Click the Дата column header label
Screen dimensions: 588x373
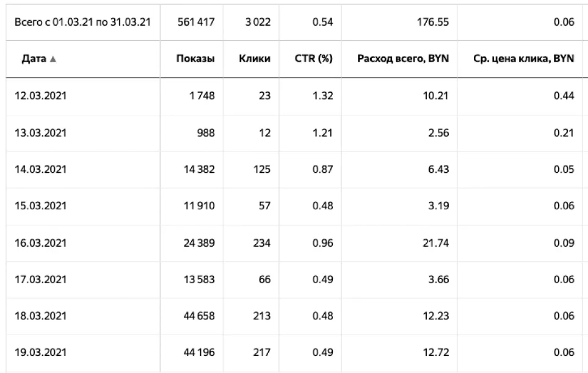[34, 59]
